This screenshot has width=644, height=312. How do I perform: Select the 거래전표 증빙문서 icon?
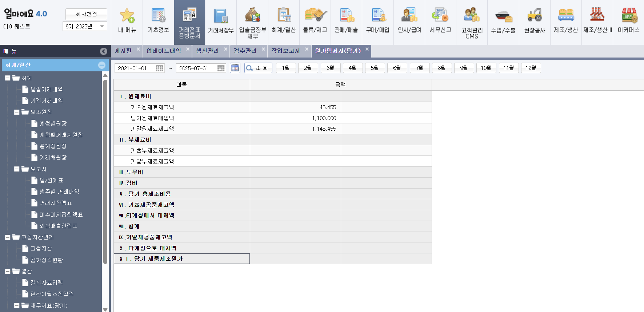tap(189, 15)
